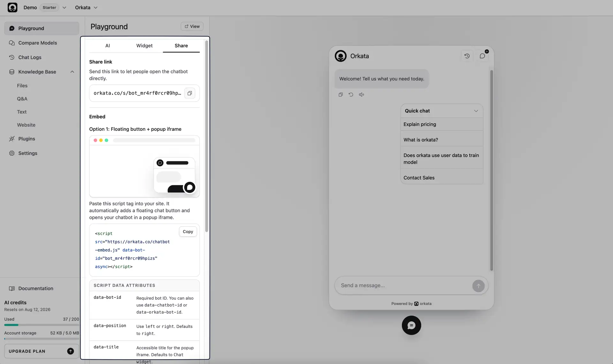
Task: Click the Resets on Aug 12, 2026 text
Action: click(27, 310)
